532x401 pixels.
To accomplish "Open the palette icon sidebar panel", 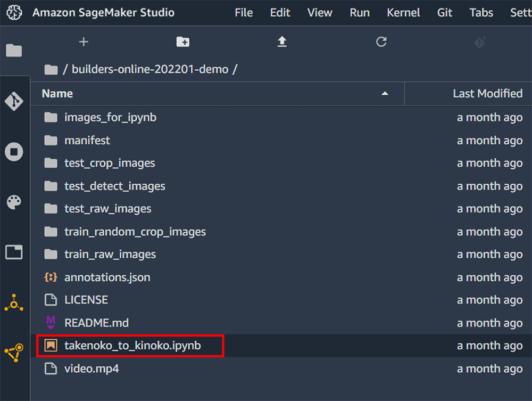I will point(14,202).
